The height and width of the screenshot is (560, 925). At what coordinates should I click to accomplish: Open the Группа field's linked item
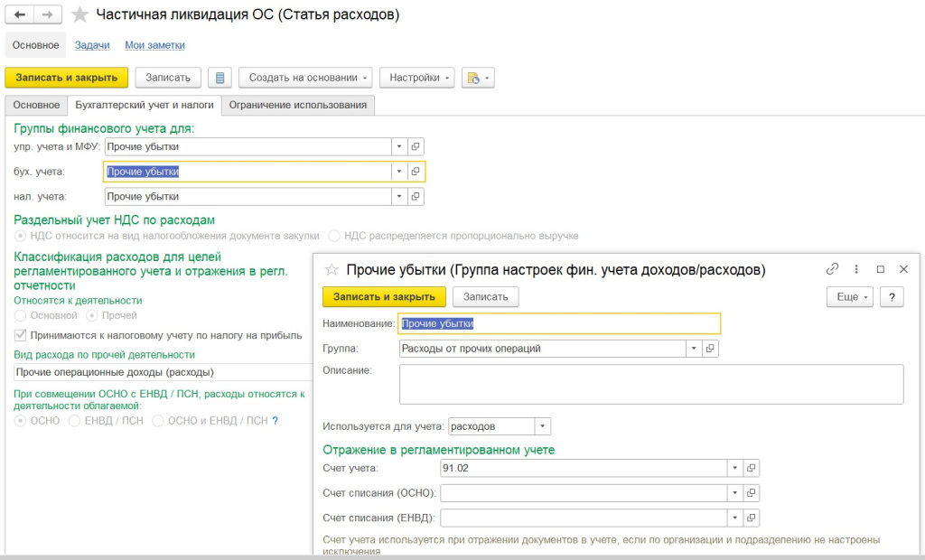coord(710,348)
